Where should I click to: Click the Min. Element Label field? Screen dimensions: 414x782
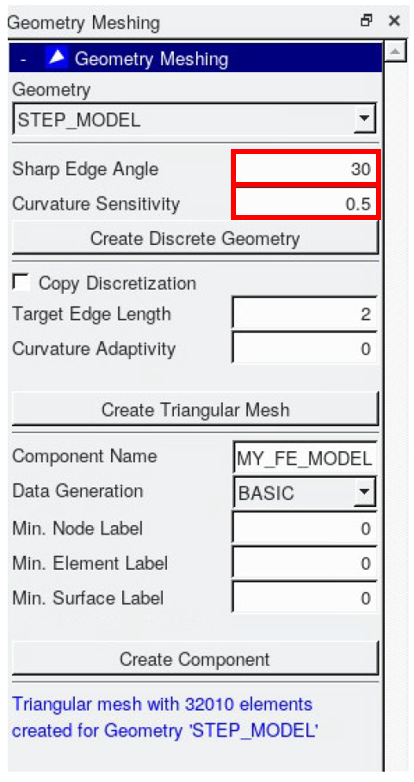[x=304, y=563]
